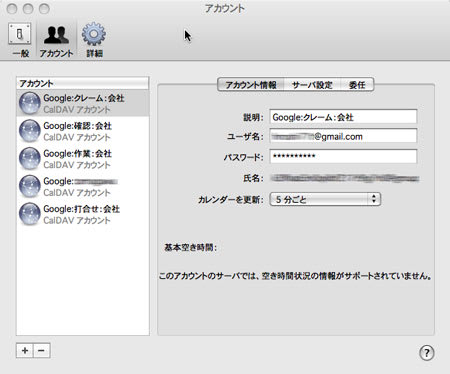Select the アカウント toolbar icon
This screenshot has width=450, height=374.
[56, 40]
